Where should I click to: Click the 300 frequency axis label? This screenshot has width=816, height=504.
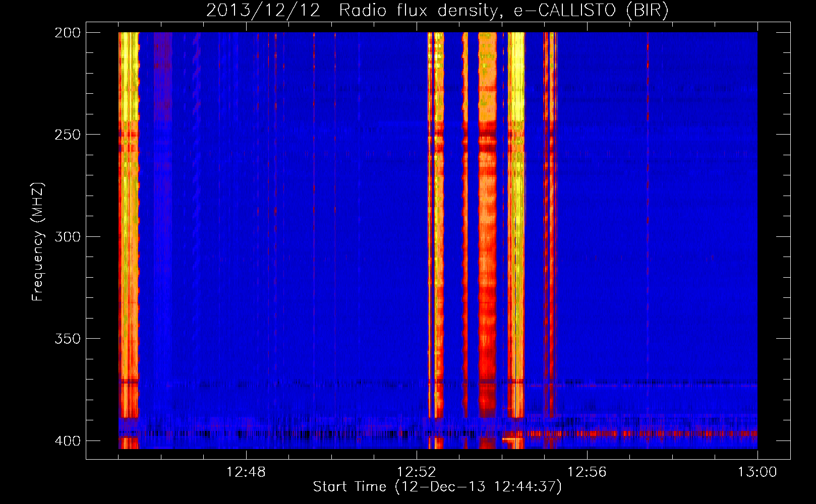[68, 236]
